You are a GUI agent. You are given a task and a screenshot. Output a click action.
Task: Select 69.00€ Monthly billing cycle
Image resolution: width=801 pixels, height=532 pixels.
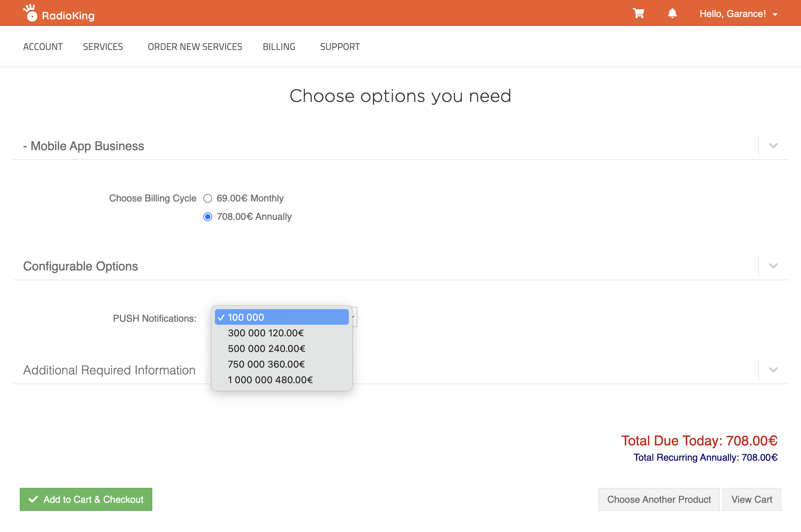(x=208, y=198)
